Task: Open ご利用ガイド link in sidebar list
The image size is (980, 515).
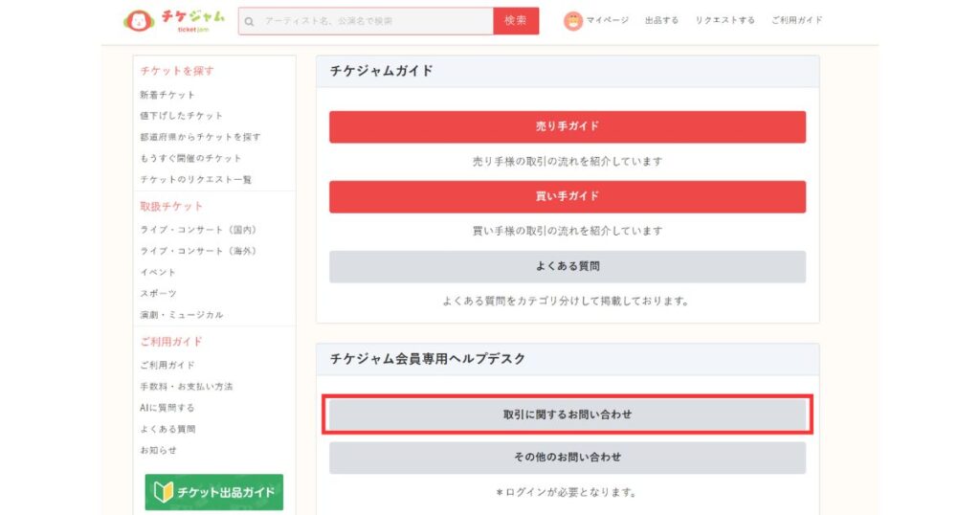Action: point(167,365)
